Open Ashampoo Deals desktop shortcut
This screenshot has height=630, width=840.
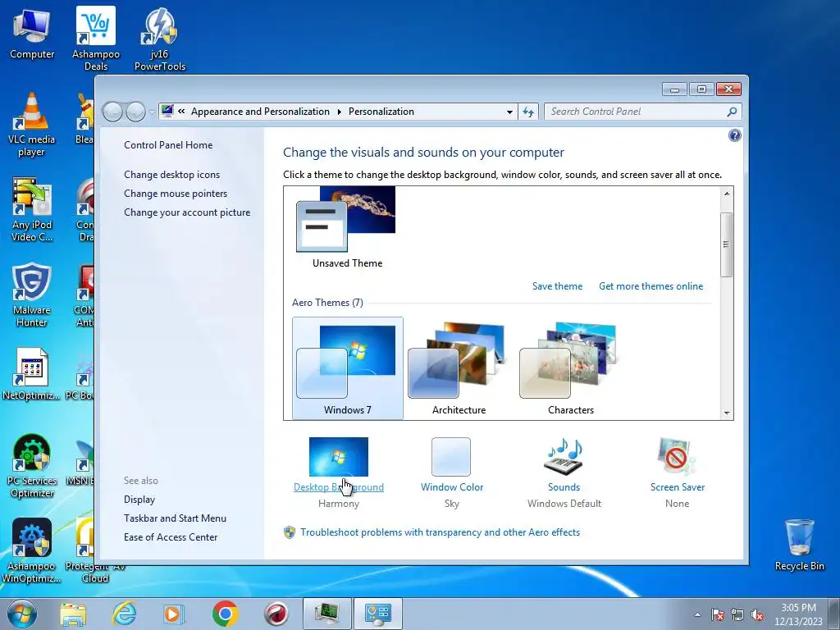[x=96, y=38]
